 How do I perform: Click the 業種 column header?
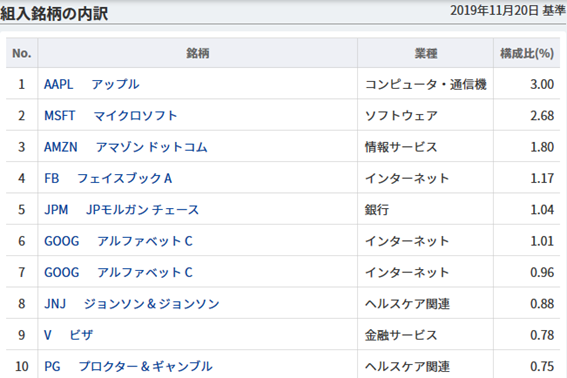[x=426, y=54]
